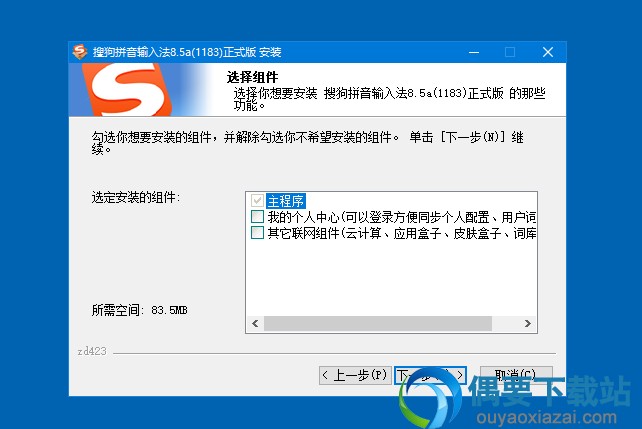The image size is (642, 429).
Task: Click the right arrow of horizontal scrollbar
Action: [528, 323]
